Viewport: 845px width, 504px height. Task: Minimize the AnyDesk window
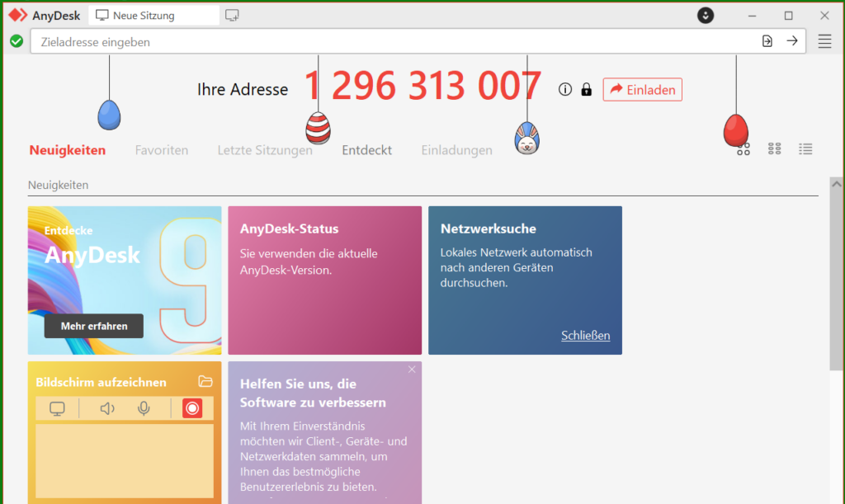point(752,16)
